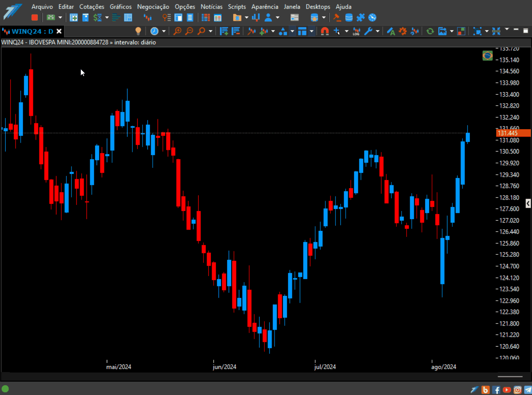
Task: Open the puzzle piece plugins icon
Action: coord(361,17)
